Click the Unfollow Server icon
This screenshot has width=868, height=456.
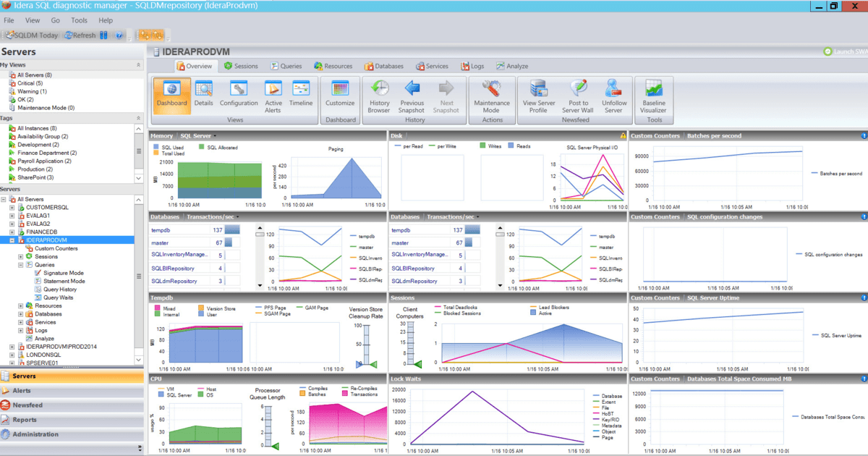tap(614, 96)
